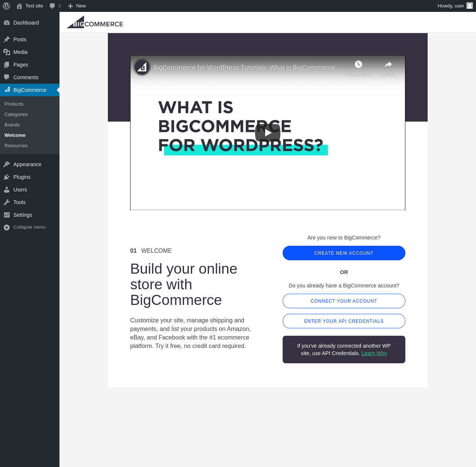Click Collapse menu text

click(x=29, y=227)
